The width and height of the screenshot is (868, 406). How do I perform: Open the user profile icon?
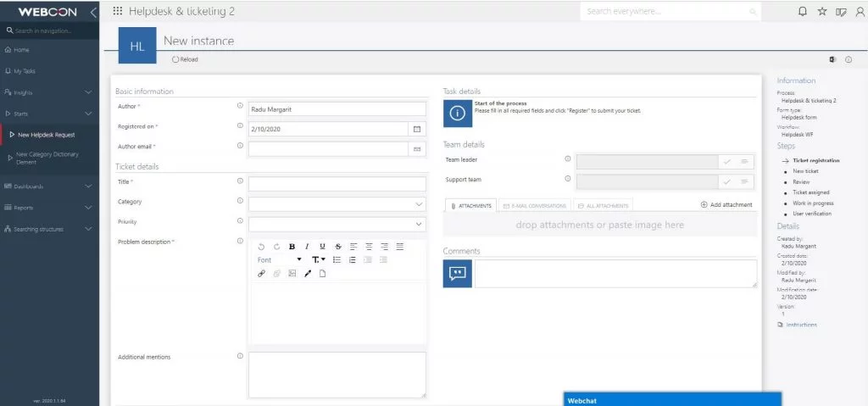(860, 12)
